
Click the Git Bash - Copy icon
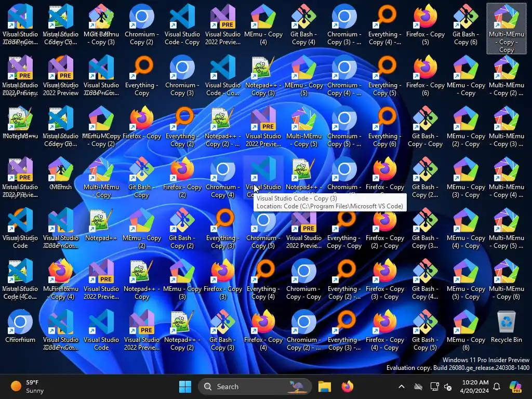[142, 178]
